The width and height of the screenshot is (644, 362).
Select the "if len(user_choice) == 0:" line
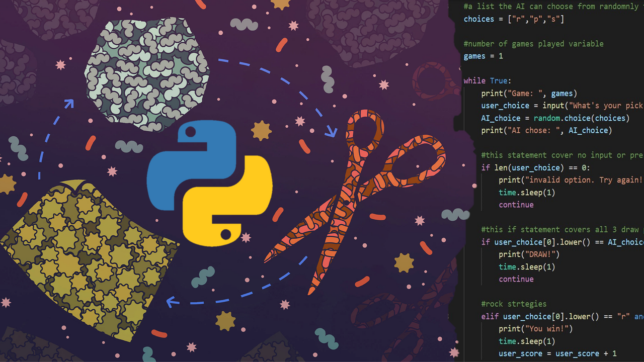click(535, 167)
